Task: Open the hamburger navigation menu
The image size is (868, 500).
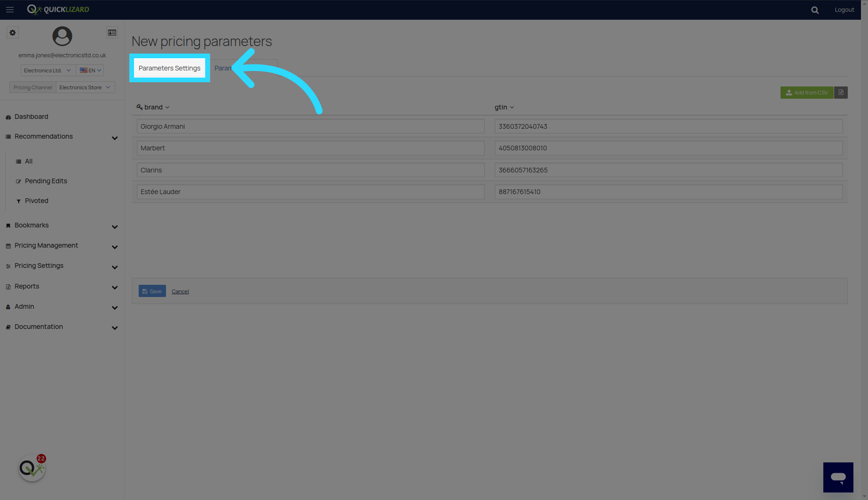Action: [10, 9]
